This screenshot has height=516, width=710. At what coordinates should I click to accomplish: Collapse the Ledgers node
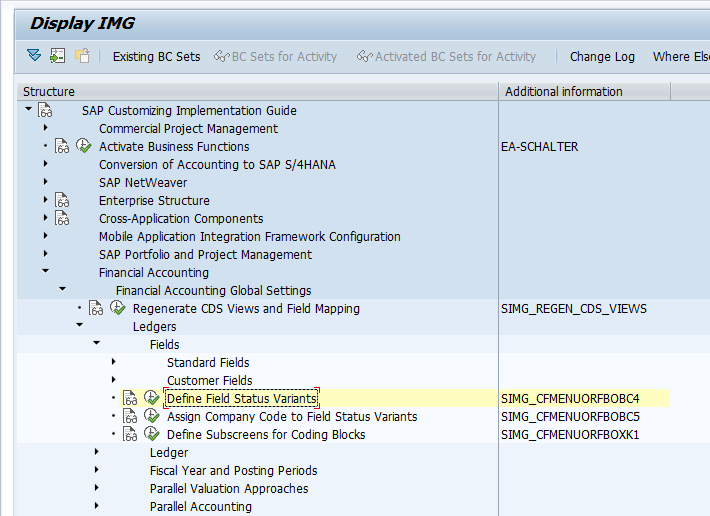coord(80,325)
